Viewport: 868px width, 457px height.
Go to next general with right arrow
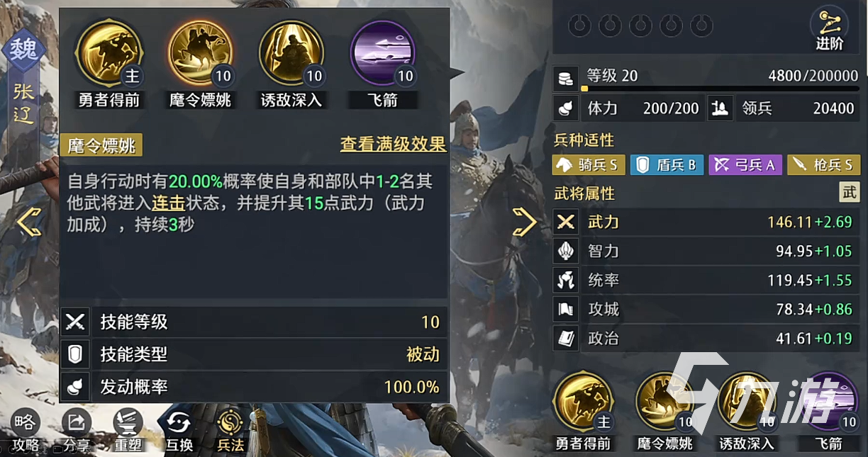[525, 222]
